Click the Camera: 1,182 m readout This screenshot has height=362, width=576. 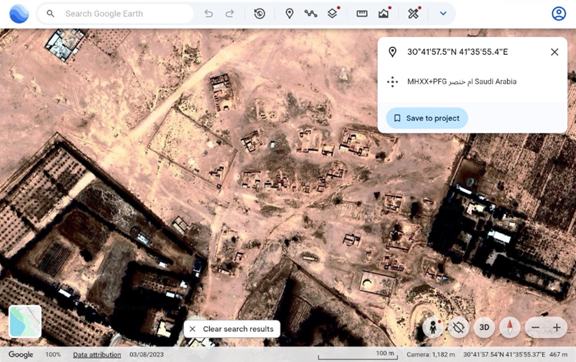click(x=431, y=355)
